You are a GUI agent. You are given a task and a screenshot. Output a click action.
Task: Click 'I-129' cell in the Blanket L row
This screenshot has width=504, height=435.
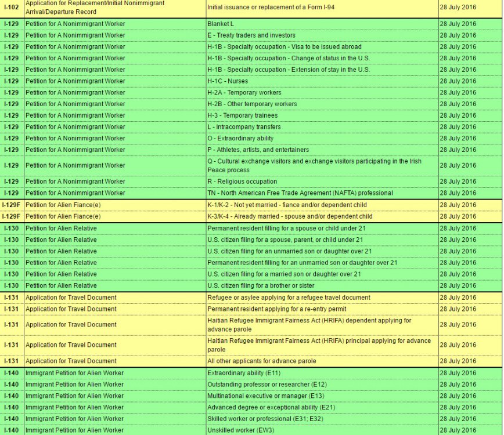point(12,24)
